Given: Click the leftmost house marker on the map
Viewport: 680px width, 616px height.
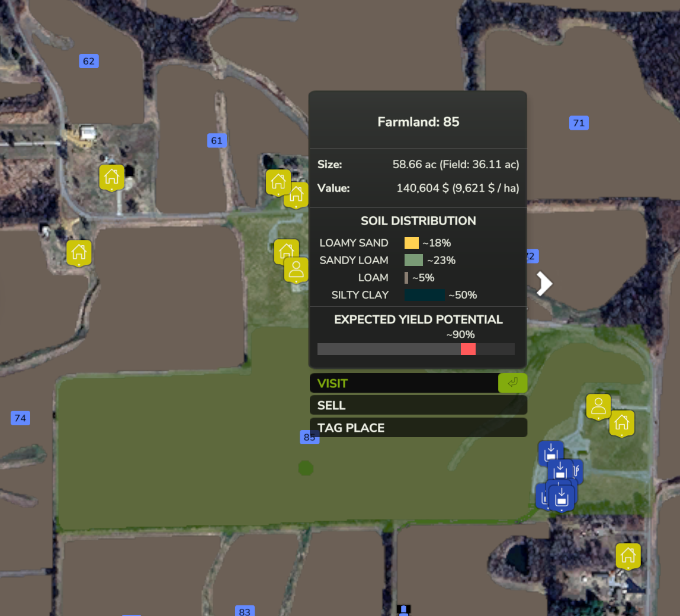Looking at the screenshot, I should tap(79, 252).
